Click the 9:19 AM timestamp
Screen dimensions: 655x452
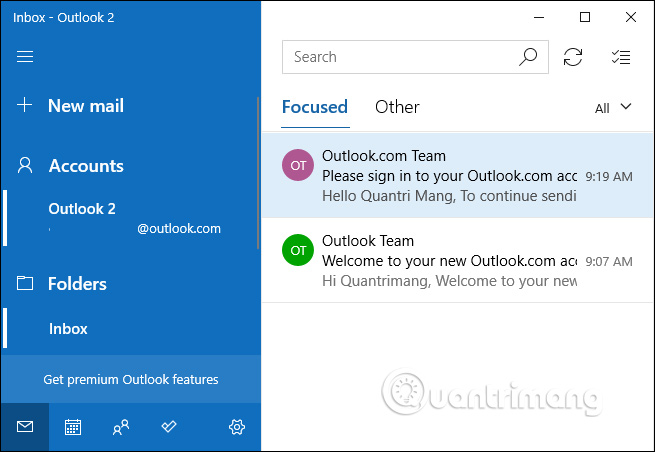pos(609,177)
